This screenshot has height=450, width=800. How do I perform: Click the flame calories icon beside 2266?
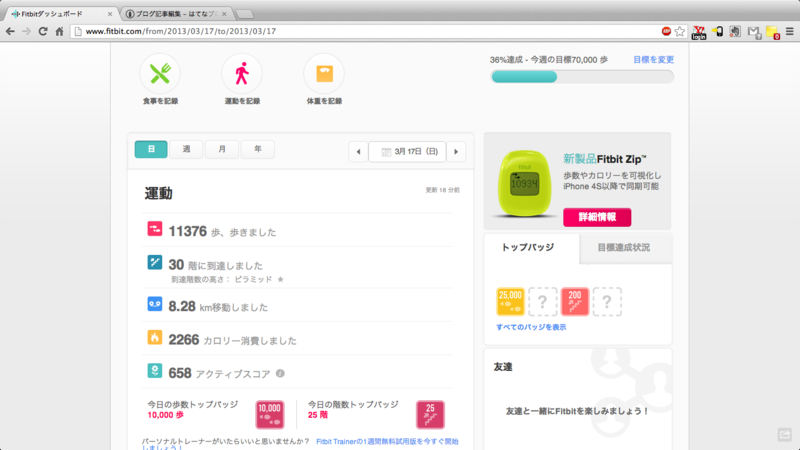click(x=155, y=337)
